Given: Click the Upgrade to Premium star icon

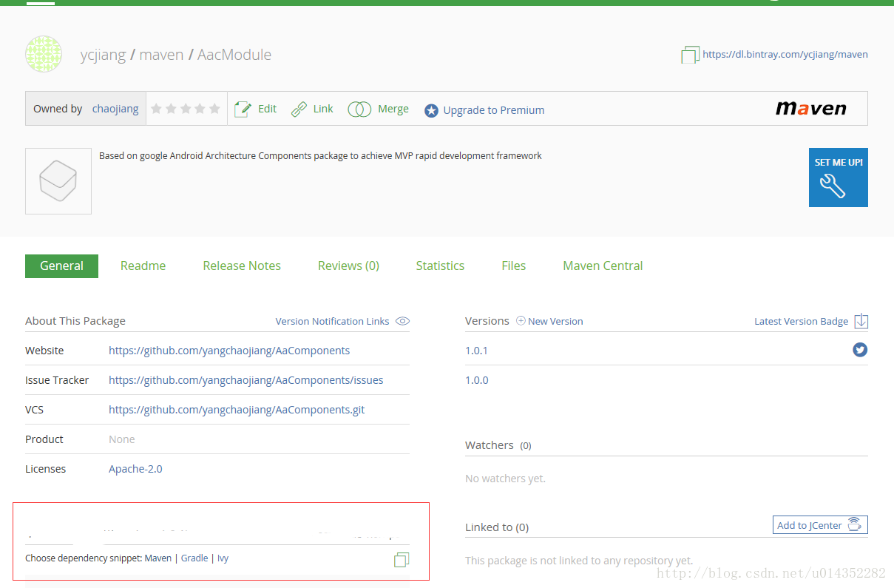Looking at the screenshot, I should tap(431, 111).
